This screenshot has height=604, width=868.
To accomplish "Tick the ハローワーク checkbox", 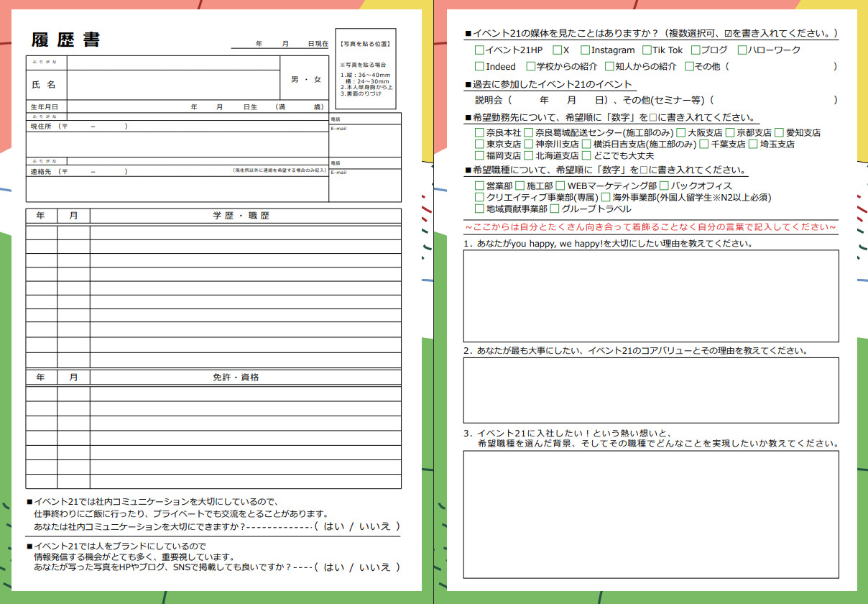I will [742, 50].
